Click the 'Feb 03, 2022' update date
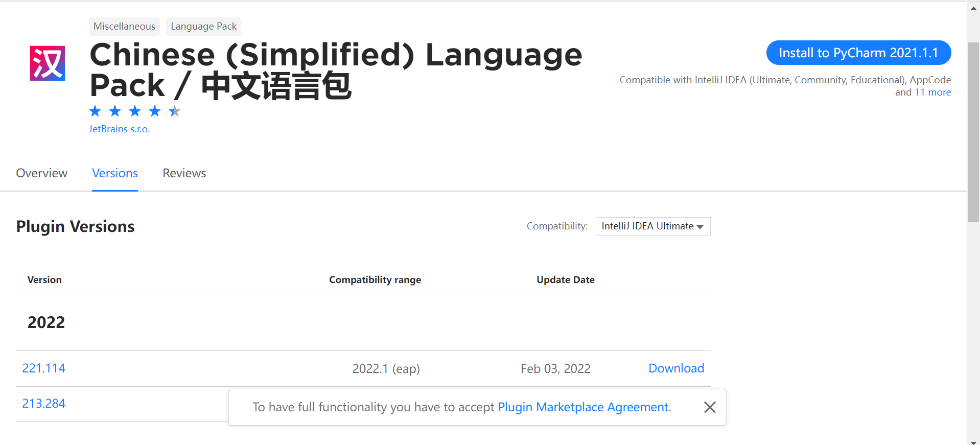 (556, 369)
